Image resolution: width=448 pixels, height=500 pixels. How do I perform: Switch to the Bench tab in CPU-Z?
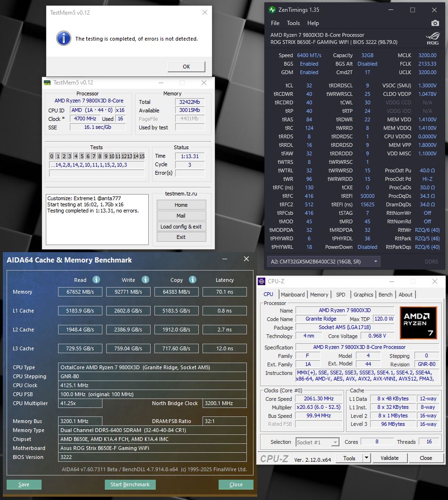click(386, 295)
